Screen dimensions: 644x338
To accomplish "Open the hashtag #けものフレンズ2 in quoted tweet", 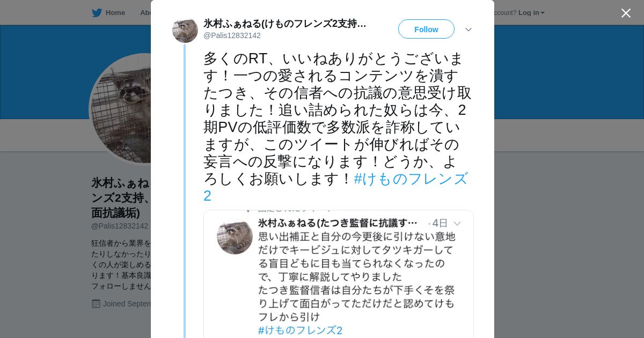I will [x=300, y=330].
